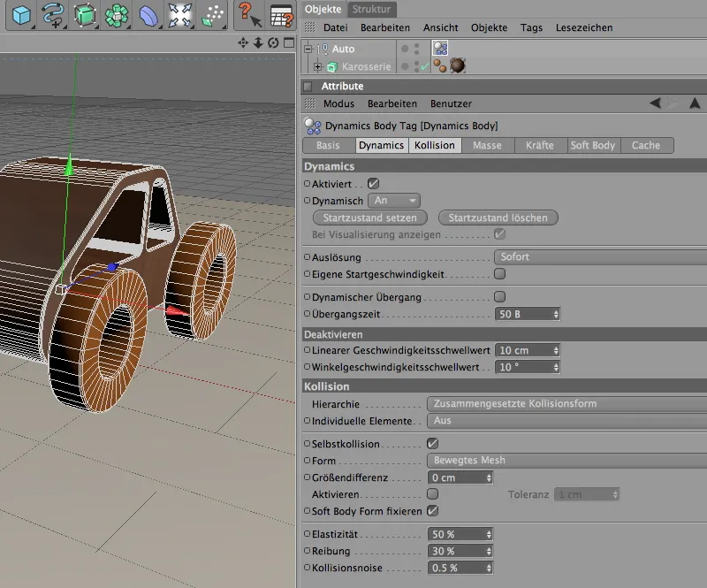707x588 pixels.
Task: Click the back arrow in Attribute manager
Action: coord(655,103)
